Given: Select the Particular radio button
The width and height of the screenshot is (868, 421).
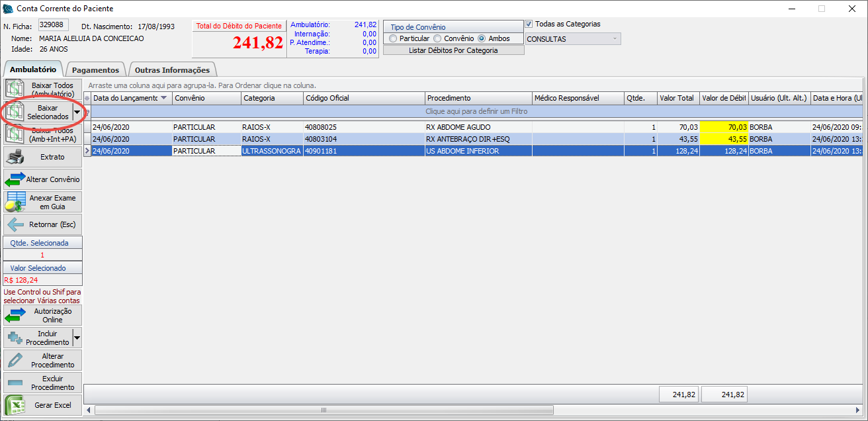Looking at the screenshot, I should (x=394, y=38).
